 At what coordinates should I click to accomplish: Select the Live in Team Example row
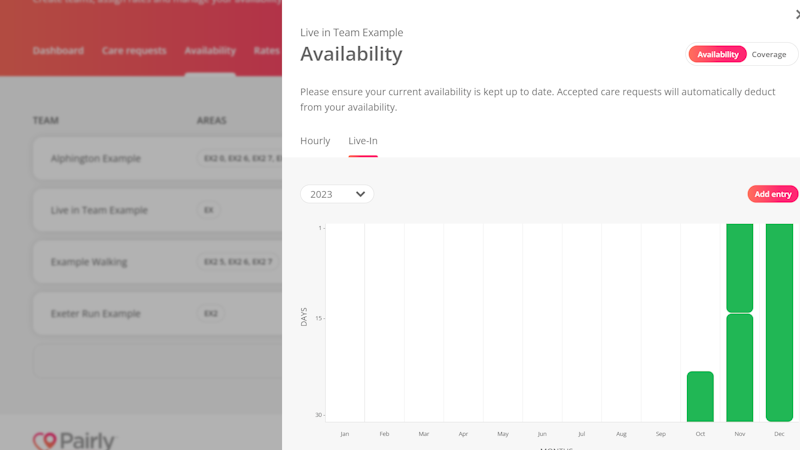click(x=158, y=210)
